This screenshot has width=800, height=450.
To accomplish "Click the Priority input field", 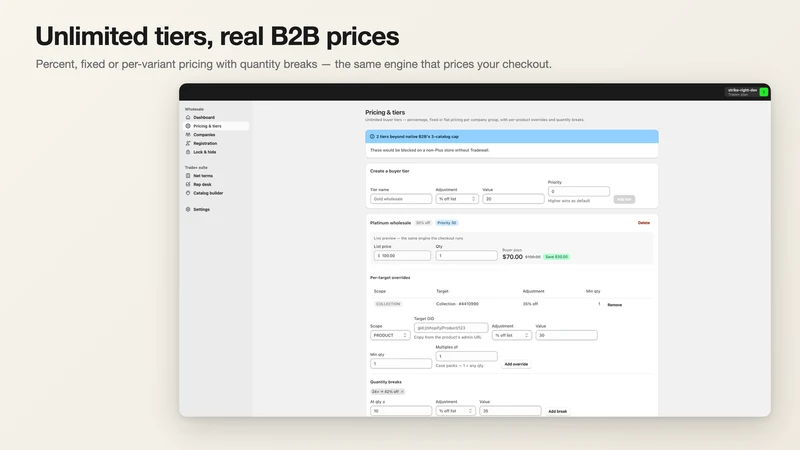I will (579, 191).
